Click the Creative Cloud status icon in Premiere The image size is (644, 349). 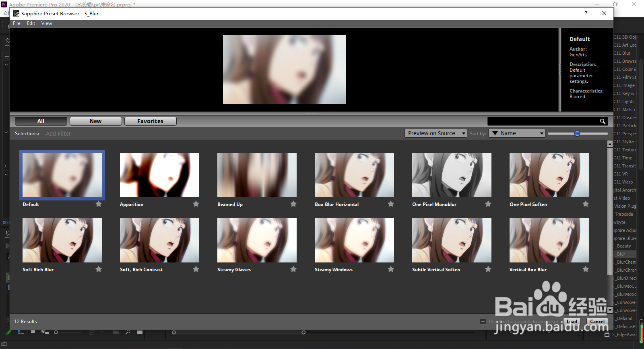[x=4, y=344]
